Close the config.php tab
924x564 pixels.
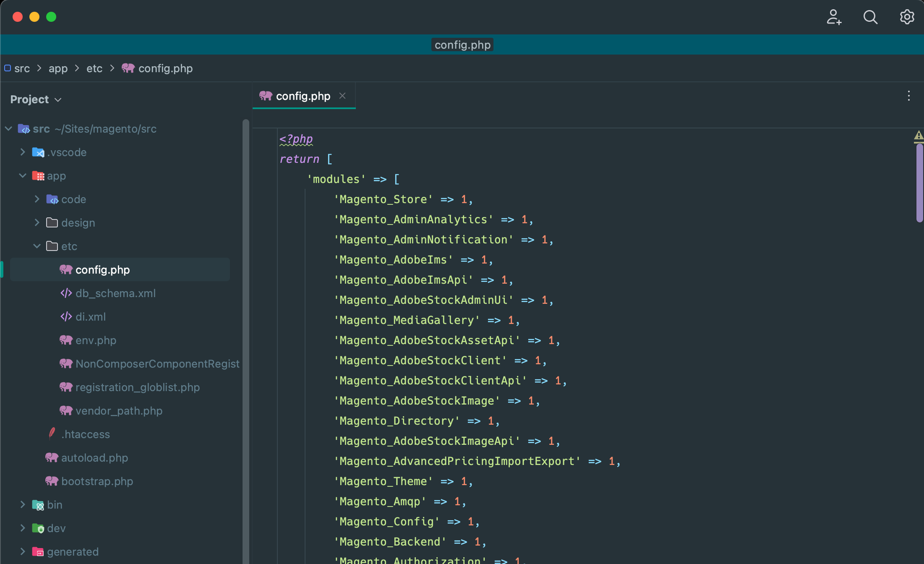(342, 96)
